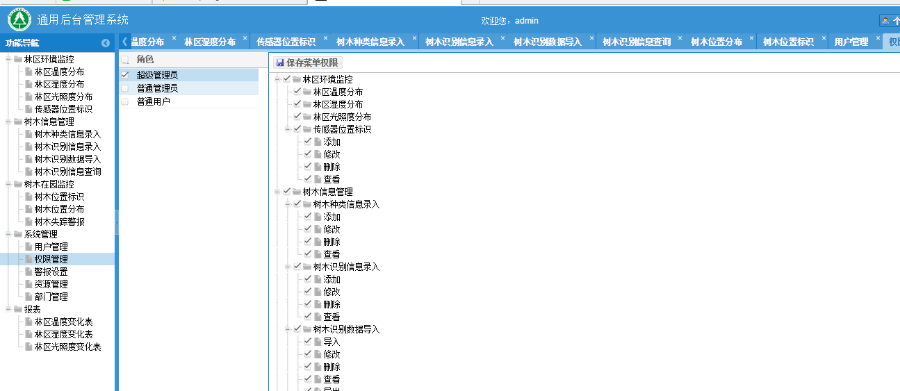Open 树木识别信息查询 from the navigation tree
The image size is (900, 391).
pos(68,172)
